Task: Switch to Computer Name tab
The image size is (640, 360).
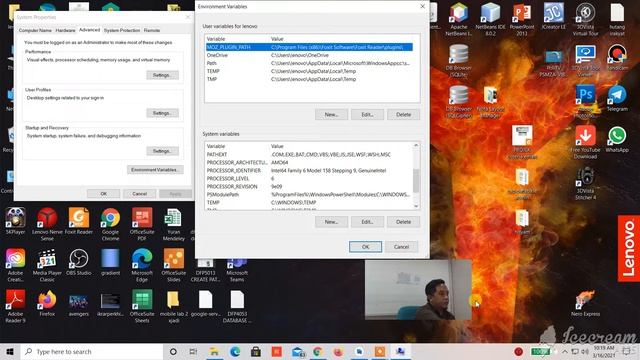Action: click(35, 30)
